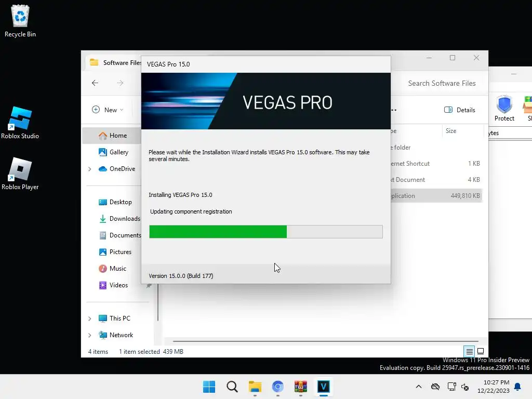Image resolution: width=532 pixels, height=399 pixels.
Task: Switch to details list view in status bar
Action: (x=469, y=351)
